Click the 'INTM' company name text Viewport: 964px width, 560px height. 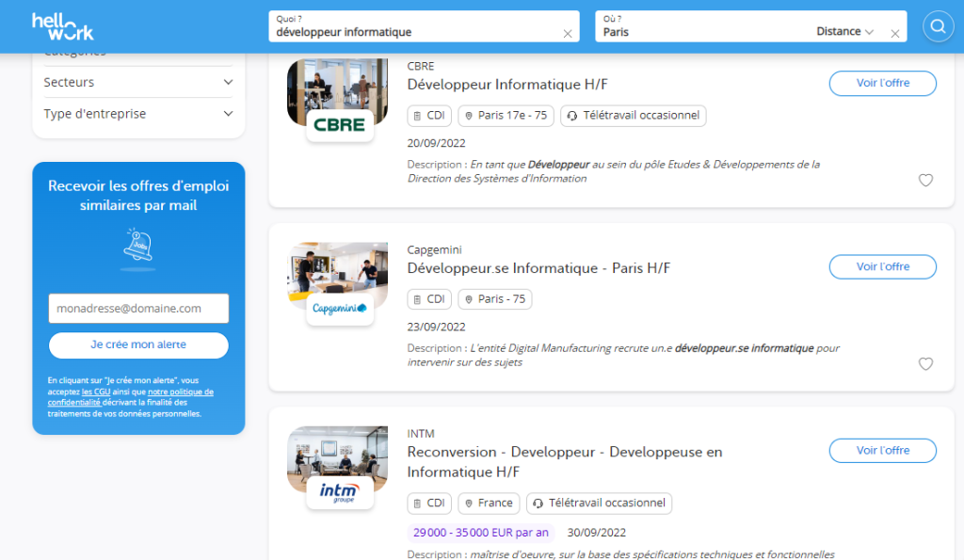pos(421,434)
